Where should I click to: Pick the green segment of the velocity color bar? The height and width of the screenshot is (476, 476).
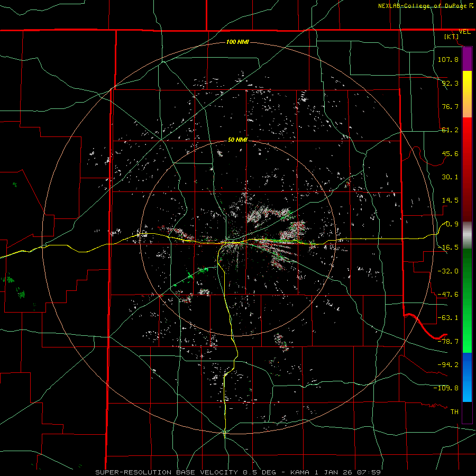pos(467,300)
